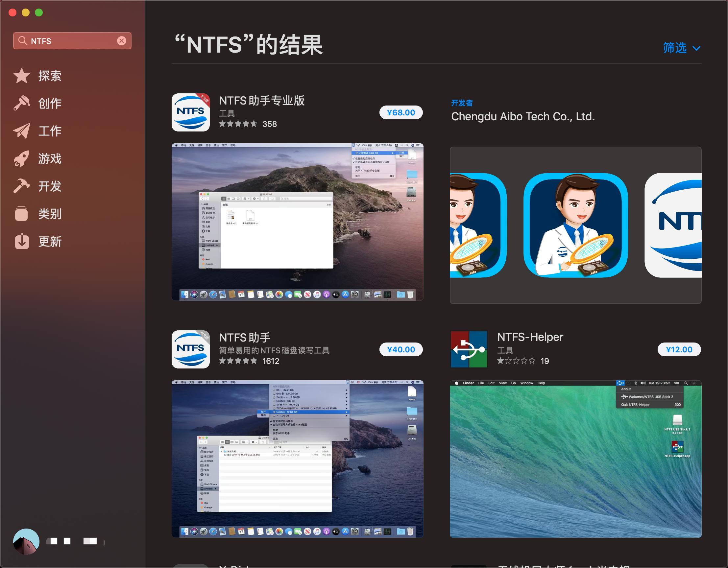The width and height of the screenshot is (728, 568).
Task: Select the 创作 sidebar icon
Action: [x=49, y=104]
